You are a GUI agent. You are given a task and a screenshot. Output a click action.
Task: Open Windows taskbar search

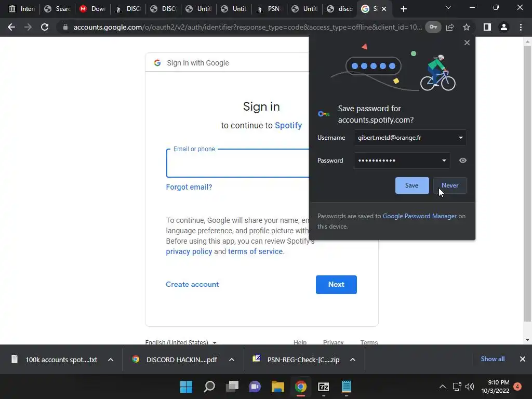209,387
